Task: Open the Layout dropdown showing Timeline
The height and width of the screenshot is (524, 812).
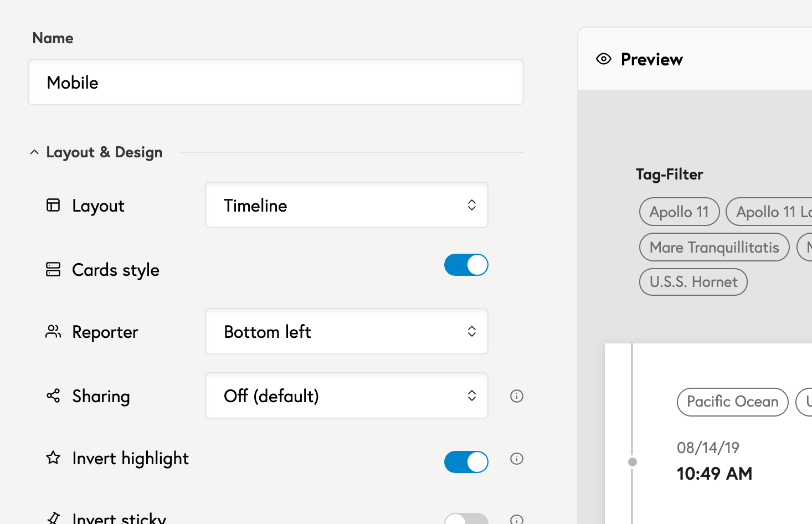Action: pyautogui.click(x=346, y=206)
